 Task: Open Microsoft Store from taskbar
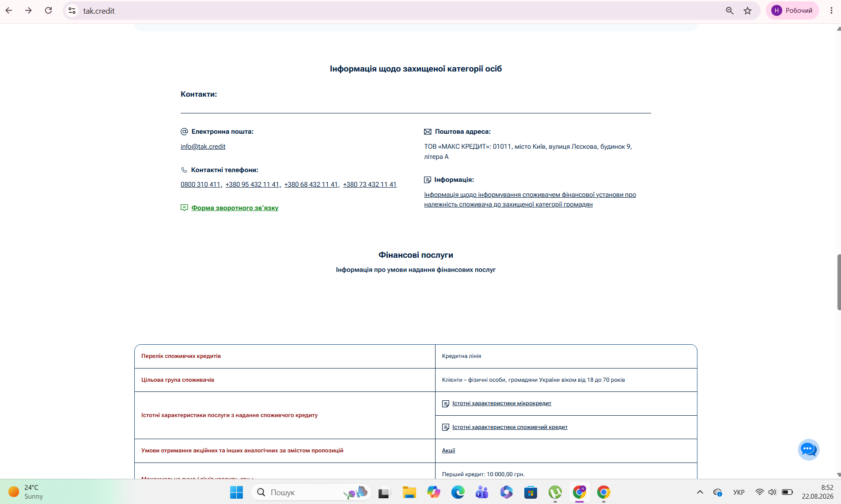click(x=530, y=492)
